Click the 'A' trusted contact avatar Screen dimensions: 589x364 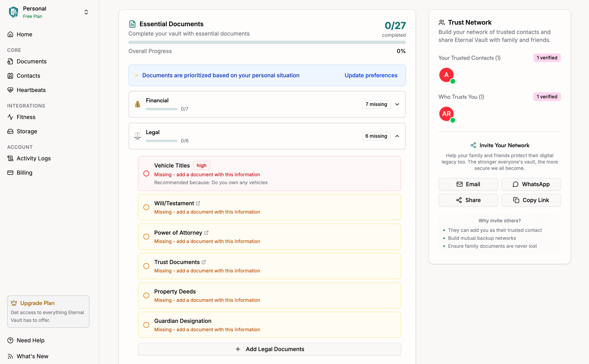[x=446, y=75]
